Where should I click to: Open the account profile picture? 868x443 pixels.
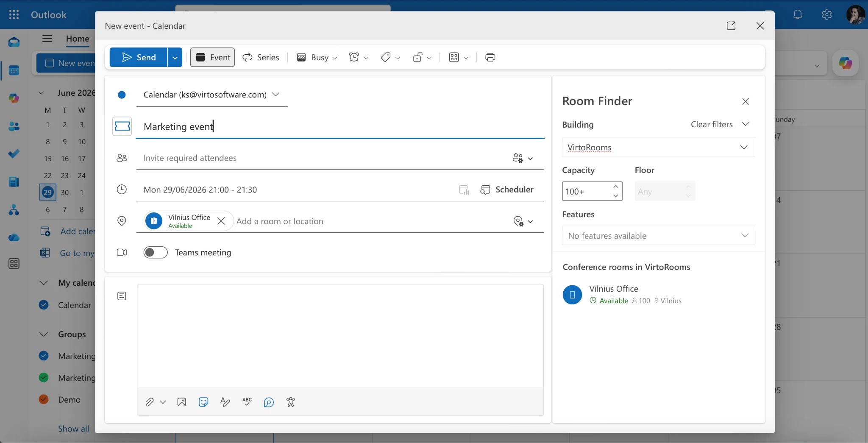856,15
